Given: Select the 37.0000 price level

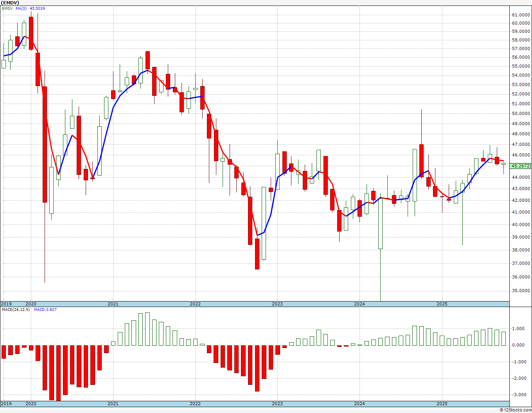Looking at the screenshot, I should click(521, 263).
